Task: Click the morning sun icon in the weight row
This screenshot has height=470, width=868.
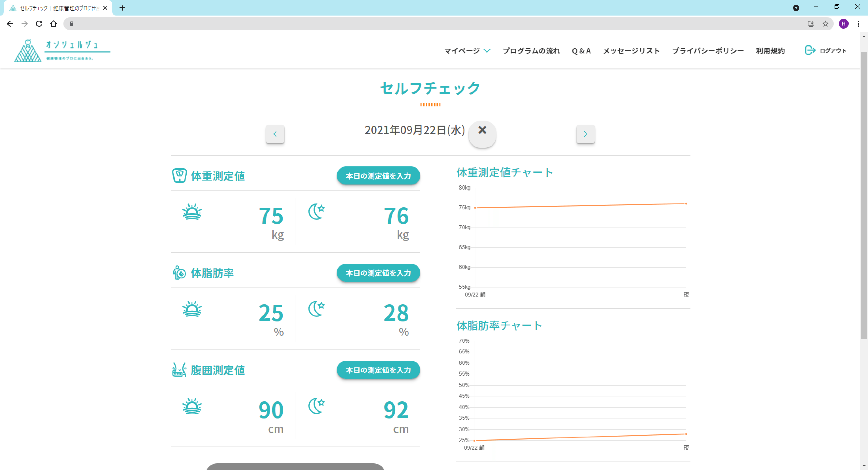Action: pos(192,212)
